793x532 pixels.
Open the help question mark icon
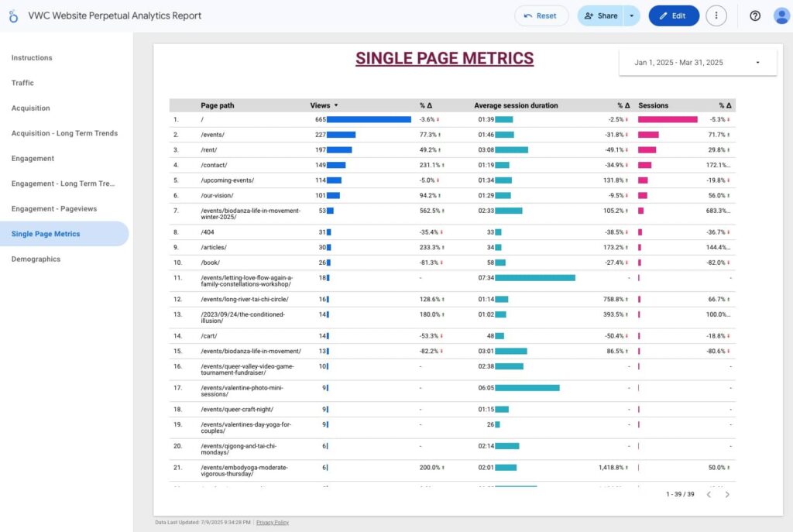[x=755, y=15]
